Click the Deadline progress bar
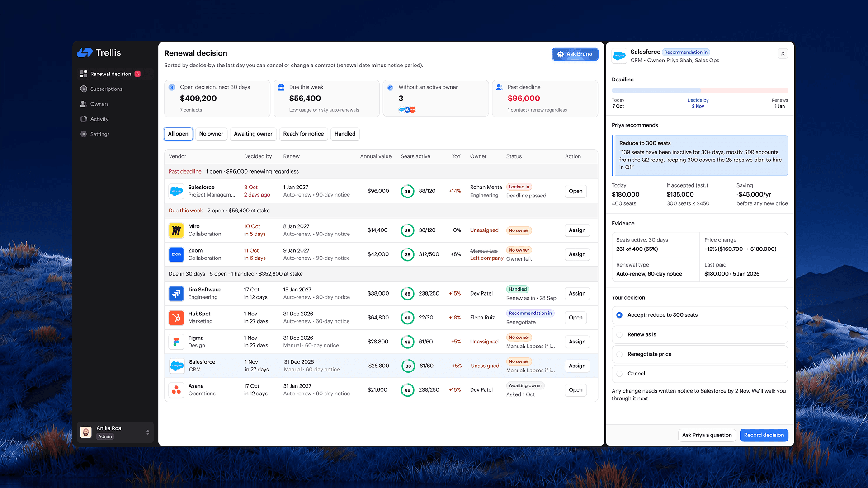 (699, 90)
